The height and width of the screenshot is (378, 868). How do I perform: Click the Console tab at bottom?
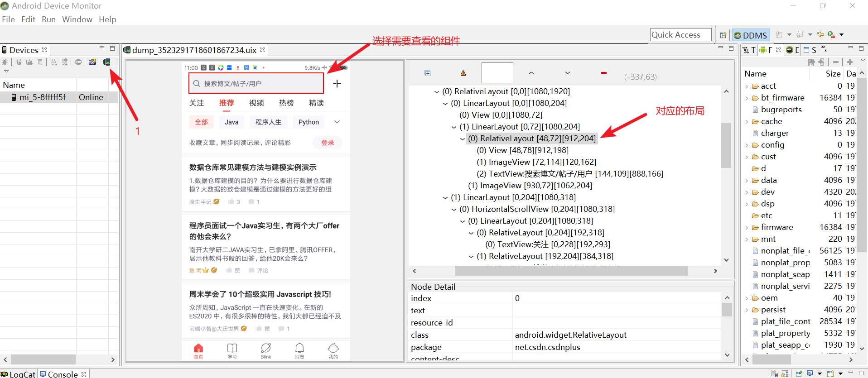pyautogui.click(x=63, y=374)
